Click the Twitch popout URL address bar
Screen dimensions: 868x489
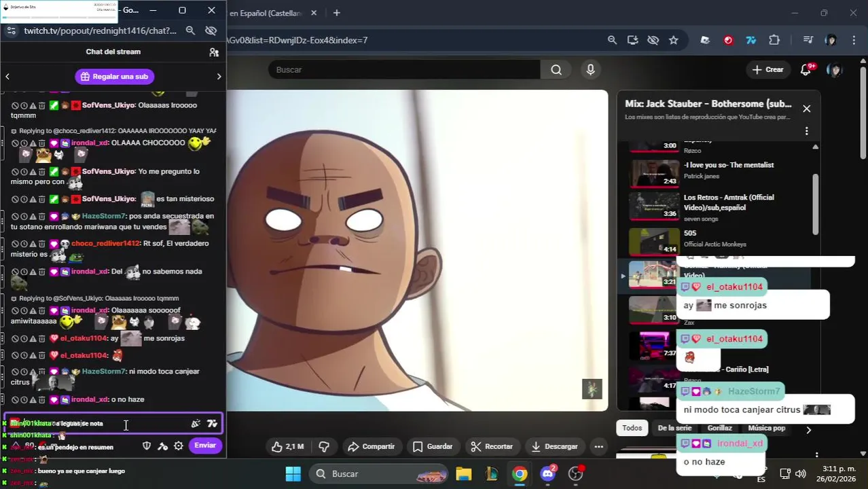pyautogui.click(x=100, y=31)
